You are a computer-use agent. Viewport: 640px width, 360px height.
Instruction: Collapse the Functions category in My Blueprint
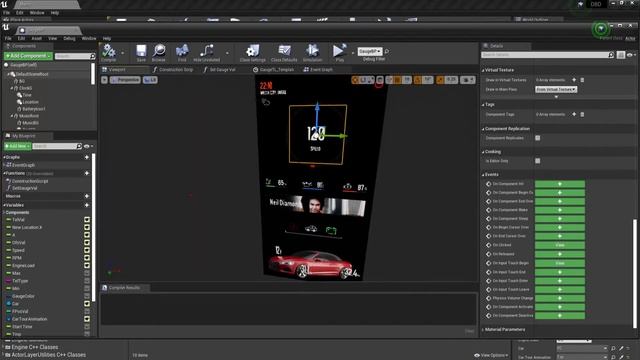tap(4, 173)
